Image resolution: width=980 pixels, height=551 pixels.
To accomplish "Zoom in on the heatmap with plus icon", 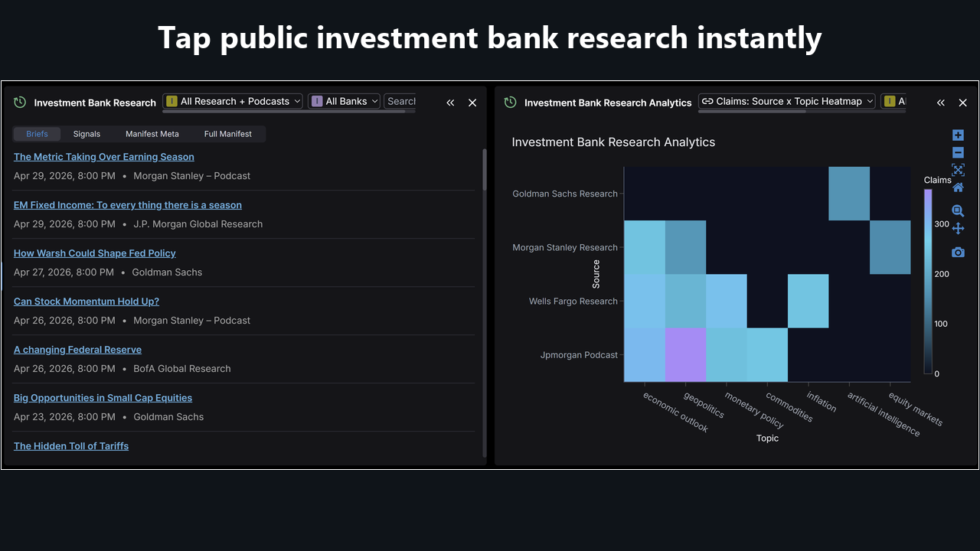I will pos(958,135).
